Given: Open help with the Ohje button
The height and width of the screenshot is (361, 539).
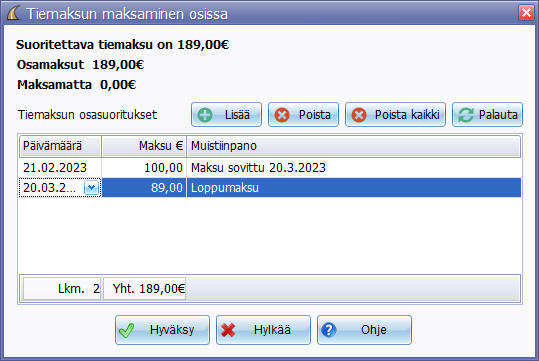Looking at the screenshot, I should pyautogui.click(x=364, y=330).
